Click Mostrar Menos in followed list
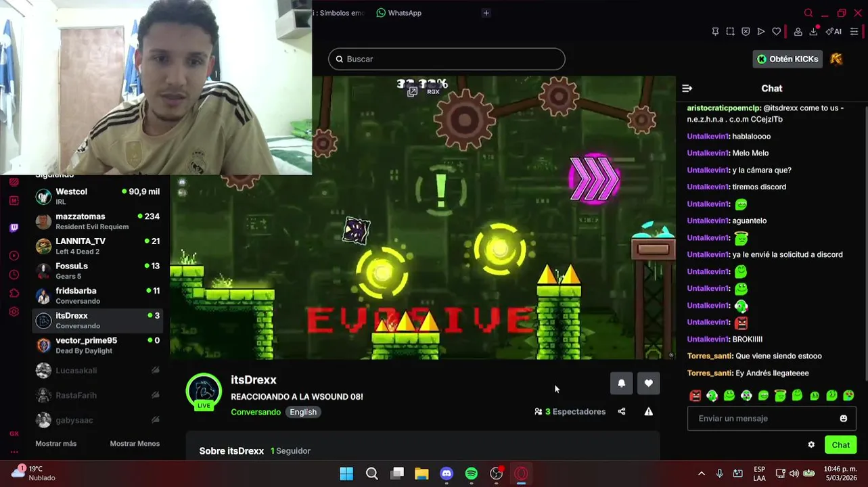The width and height of the screenshot is (868, 487). [x=135, y=444]
